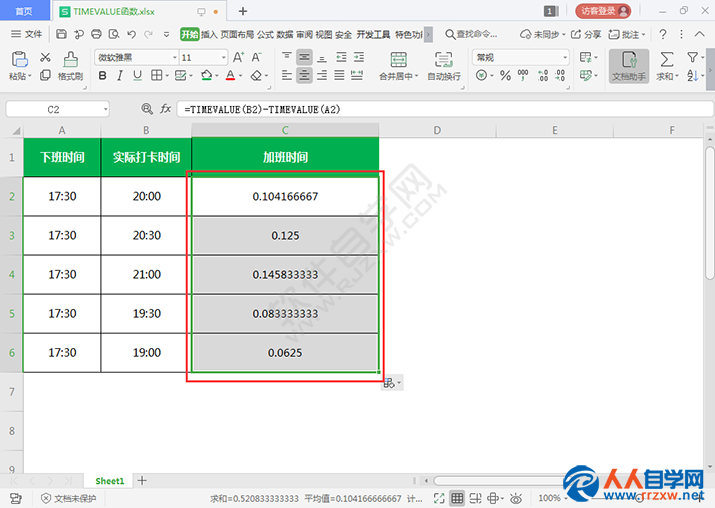This screenshot has height=508, width=715.
Task: Click in the formula bar input
Action: tap(445, 109)
